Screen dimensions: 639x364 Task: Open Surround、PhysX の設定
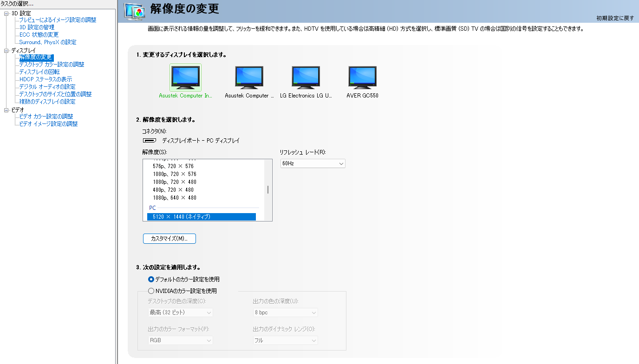[x=48, y=42]
